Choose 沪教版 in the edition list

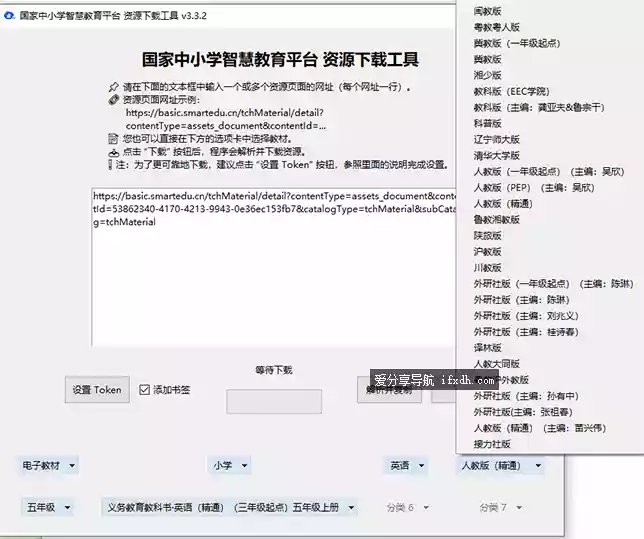coord(488,251)
